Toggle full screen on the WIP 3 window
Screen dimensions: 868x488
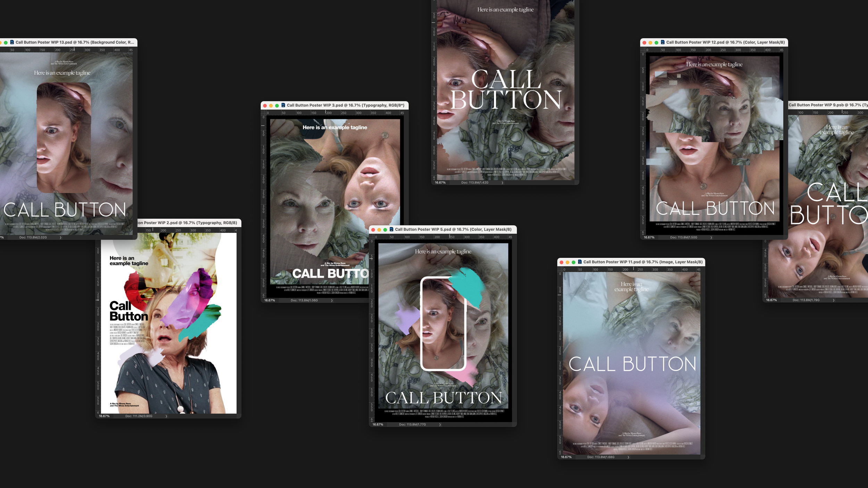276,105
